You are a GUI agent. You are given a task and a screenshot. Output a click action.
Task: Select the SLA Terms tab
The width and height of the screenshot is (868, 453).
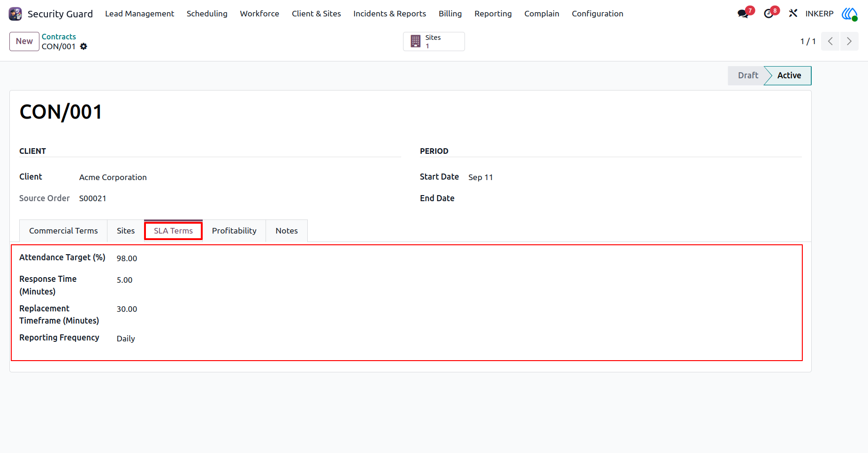(x=173, y=231)
